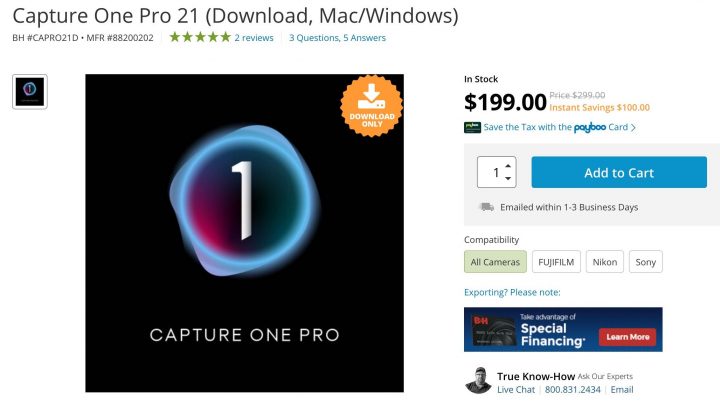Select the Sony compatibility option
The width and height of the screenshot is (720, 406).
click(645, 262)
